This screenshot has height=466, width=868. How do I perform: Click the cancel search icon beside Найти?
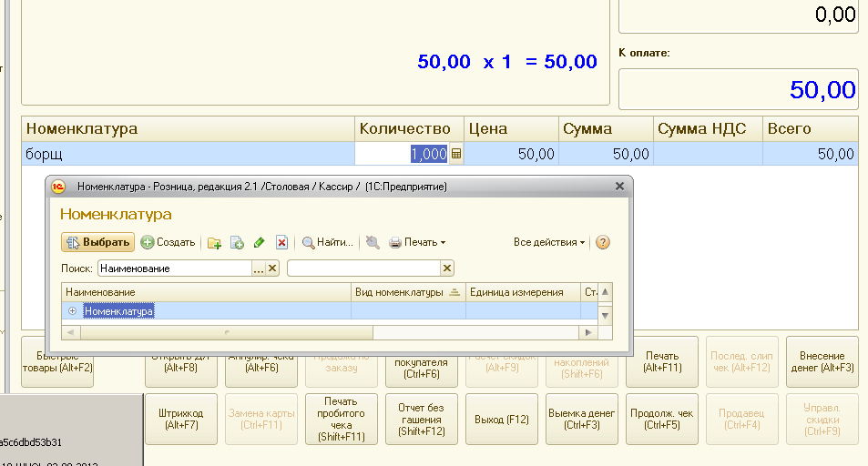click(x=372, y=243)
